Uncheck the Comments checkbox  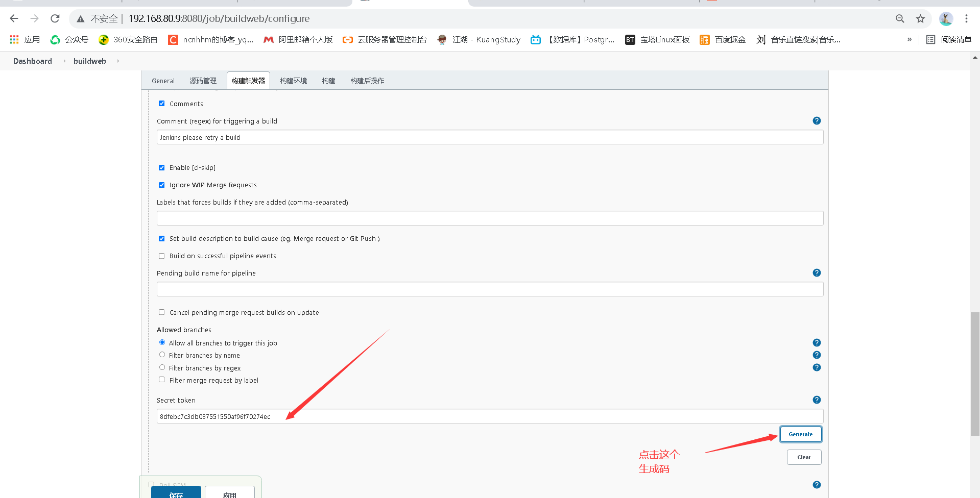[161, 103]
